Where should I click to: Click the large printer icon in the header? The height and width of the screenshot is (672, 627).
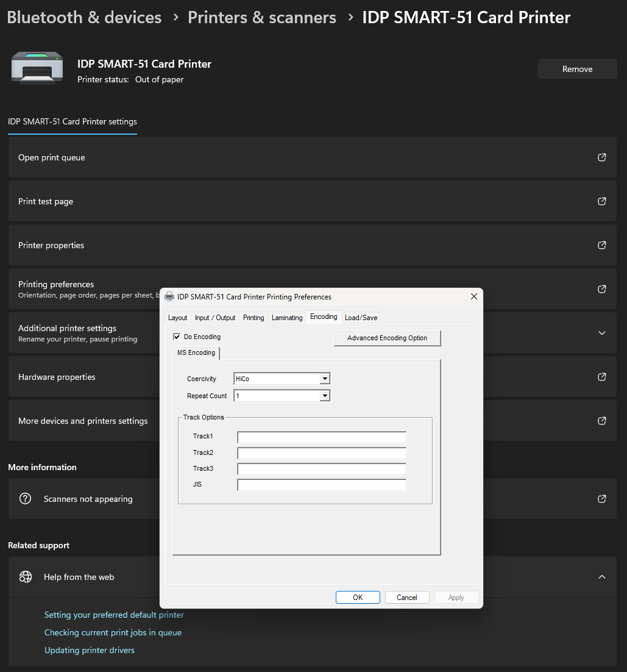[x=37, y=68]
